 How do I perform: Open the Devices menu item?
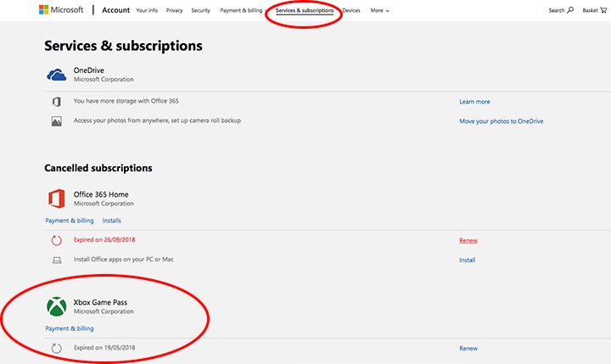coord(351,10)
